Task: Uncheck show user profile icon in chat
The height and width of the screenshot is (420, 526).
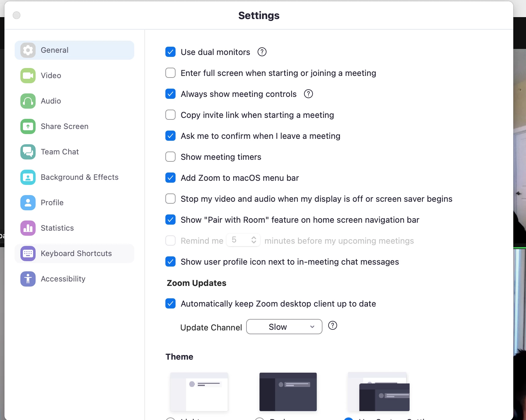Action: 170,261
